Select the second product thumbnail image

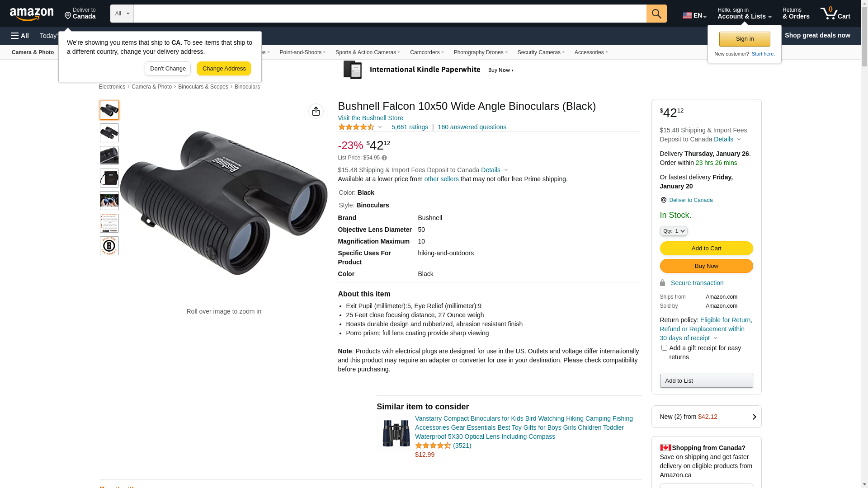coord(109,133)
